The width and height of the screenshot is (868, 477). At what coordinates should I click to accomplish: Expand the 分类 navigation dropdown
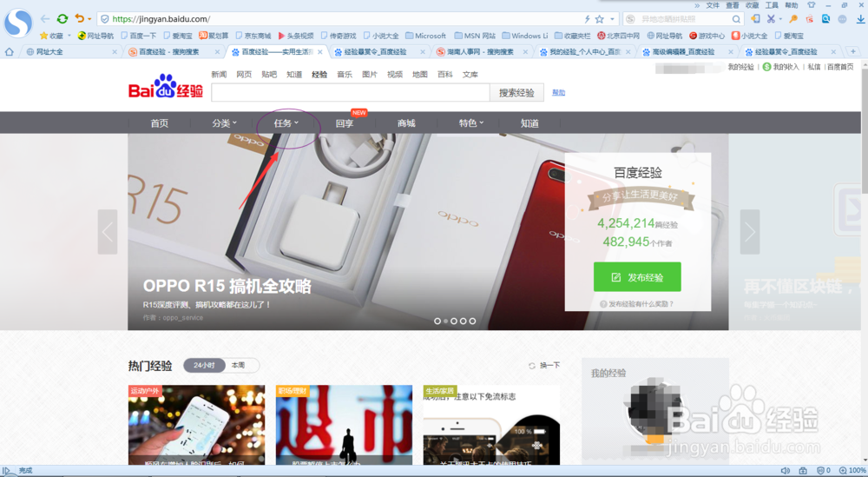click(224, 123)
